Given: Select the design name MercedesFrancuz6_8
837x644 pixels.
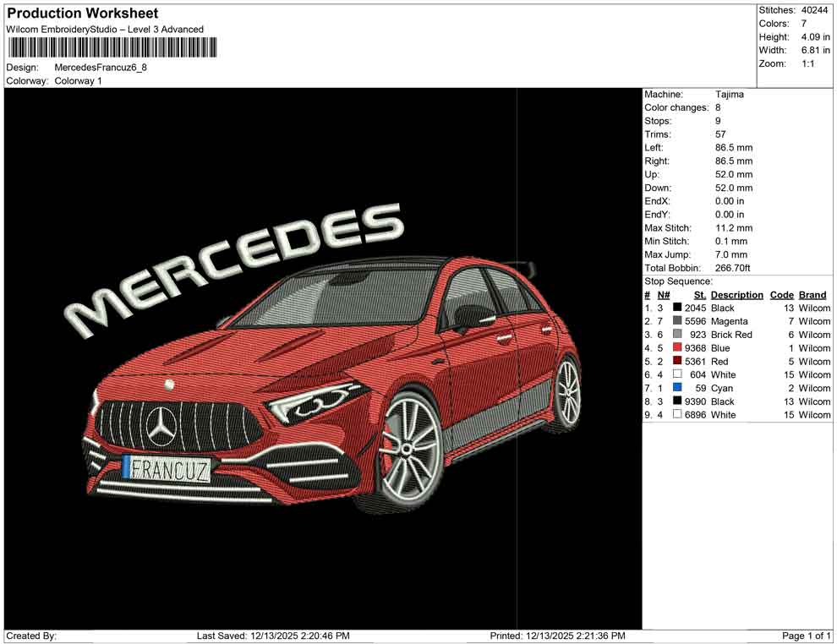Looking at the screenshot, I should 100,68.
